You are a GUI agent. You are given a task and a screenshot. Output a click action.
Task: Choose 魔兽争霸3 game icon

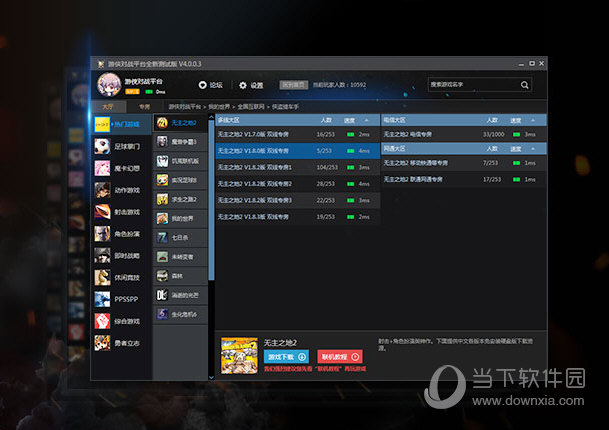[162, 142]
